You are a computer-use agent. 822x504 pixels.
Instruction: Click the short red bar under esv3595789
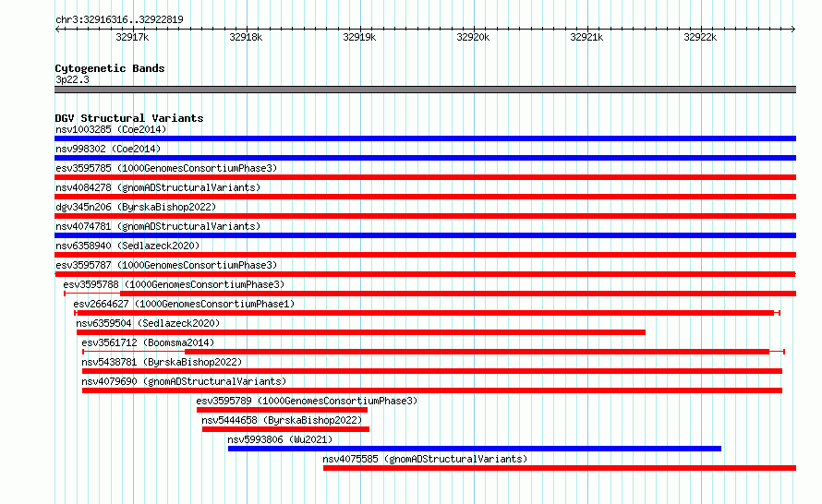pos(282,410)
